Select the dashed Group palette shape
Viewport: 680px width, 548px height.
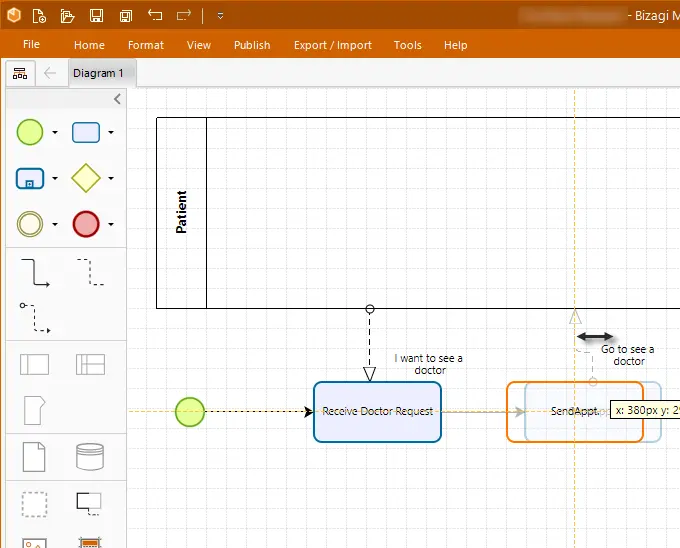coord(34,504)
